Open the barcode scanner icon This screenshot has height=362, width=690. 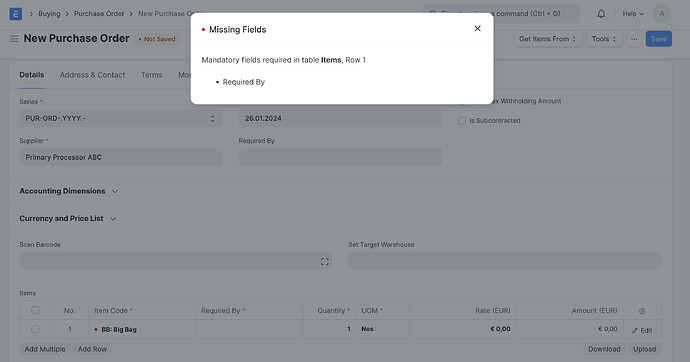[x=325, y=262]
